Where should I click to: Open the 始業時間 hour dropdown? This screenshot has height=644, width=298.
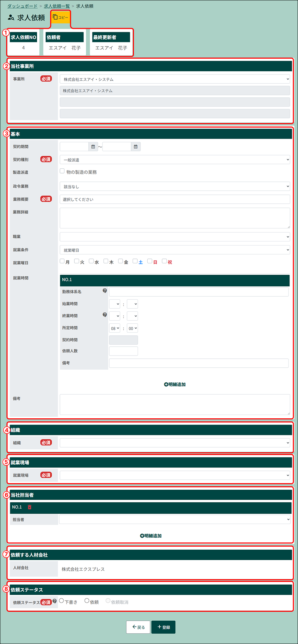pos(114,304)
